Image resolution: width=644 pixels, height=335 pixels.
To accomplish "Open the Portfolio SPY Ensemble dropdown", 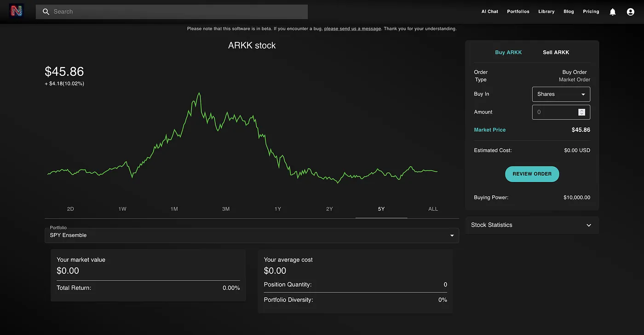I will click(x=252, y=235).
